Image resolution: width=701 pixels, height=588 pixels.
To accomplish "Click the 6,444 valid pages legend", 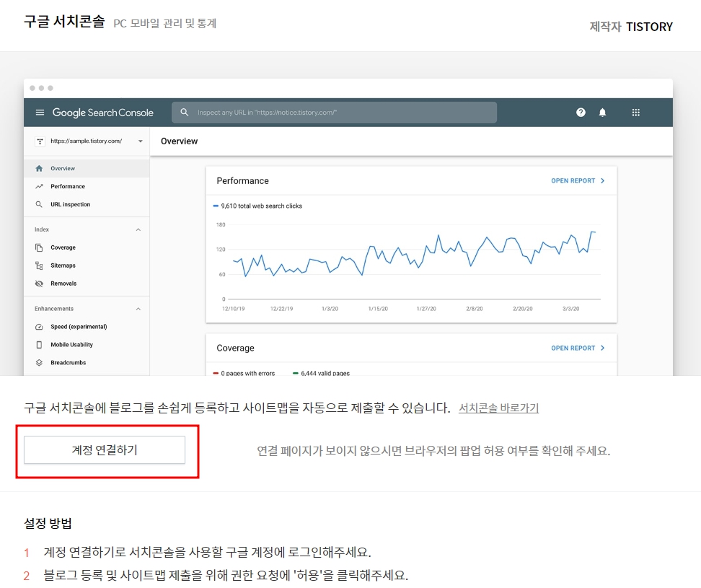I will (x=322, y=373).
